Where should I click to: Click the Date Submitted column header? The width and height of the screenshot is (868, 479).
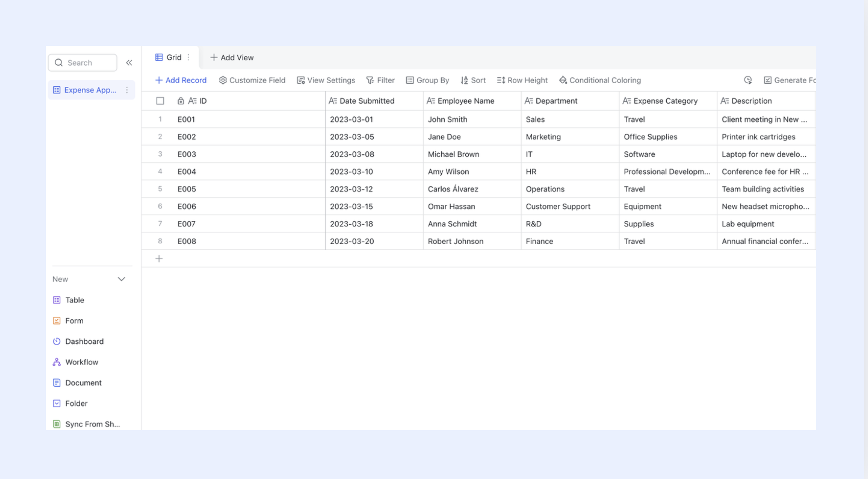pos(374,101)
